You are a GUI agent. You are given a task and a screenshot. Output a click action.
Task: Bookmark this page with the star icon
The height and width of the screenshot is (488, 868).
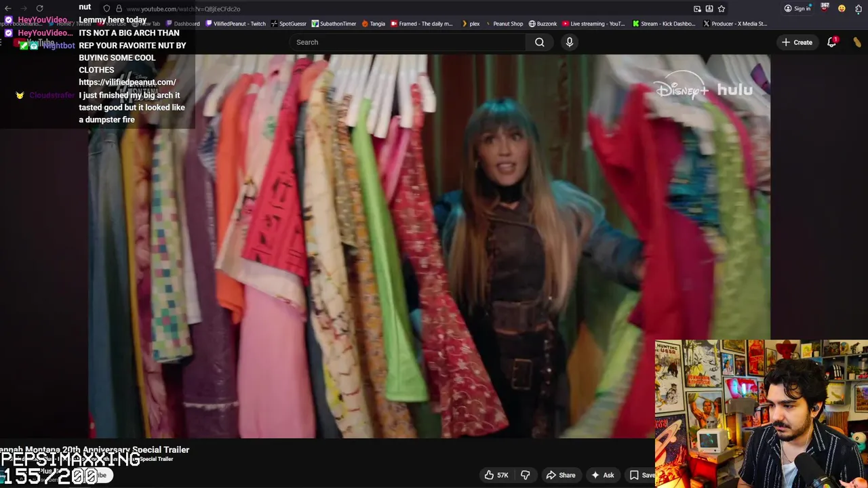[722, 9]
